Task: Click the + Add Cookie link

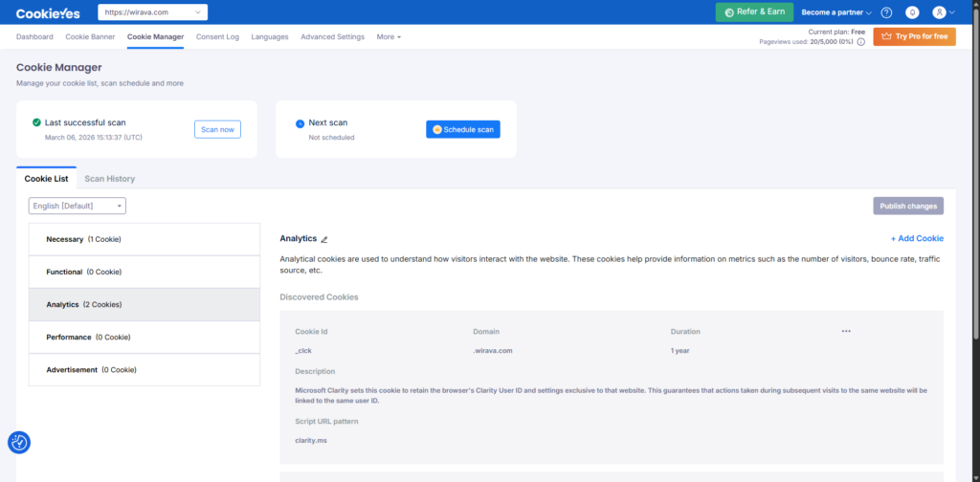Action: [x=917, y=238]
